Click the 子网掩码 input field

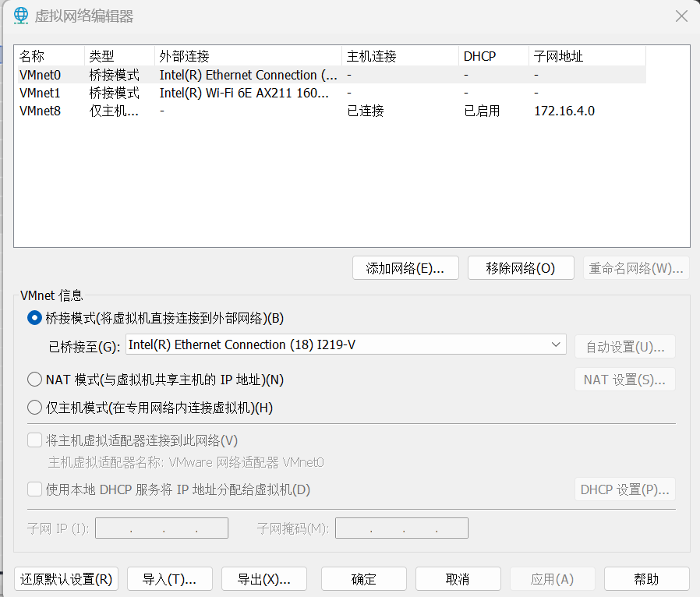(x=401, y=528)
